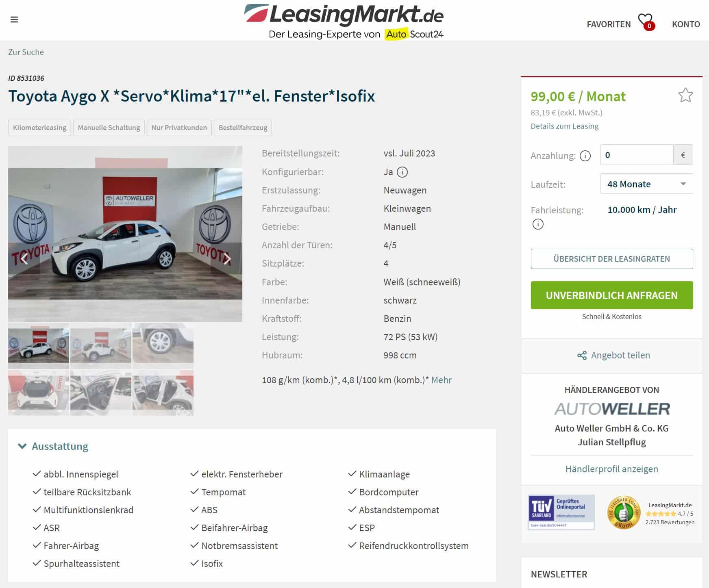Click Angebot teilen share link
Viewport: 709px width, 588px height.
tap(613, 355)
